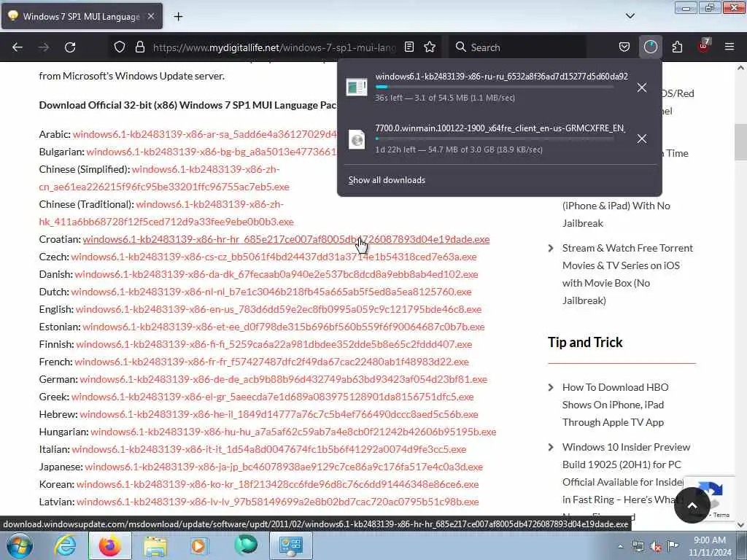This screenshot has width=747, height=560.
Task: Click the forward navigation arrow
Action: tap(44, 47)
